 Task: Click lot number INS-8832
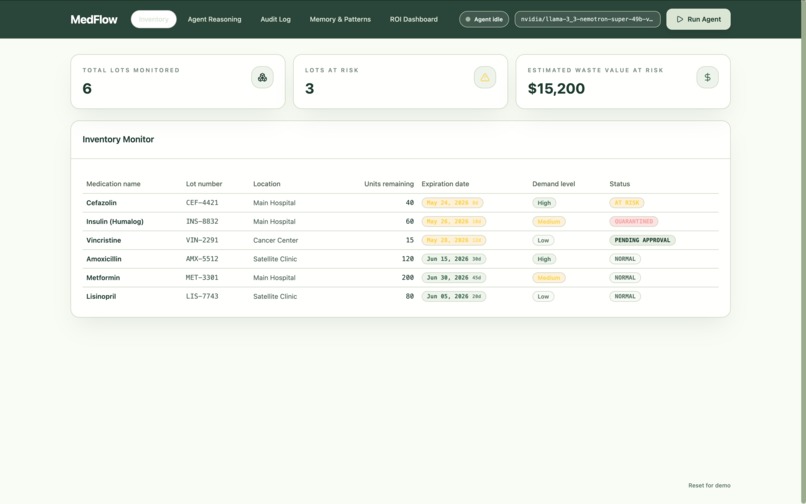202,221
